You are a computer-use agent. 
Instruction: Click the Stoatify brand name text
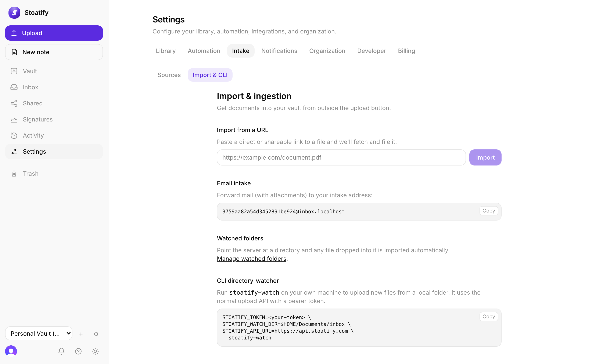(x=36, y=12)
